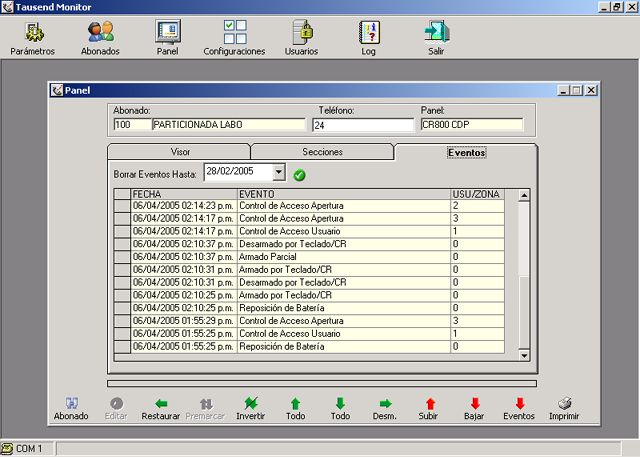The image size is (640, 457).
Task: Click the events list scroll up arrow
Action: pyautogui.click(x=524, y=195)
